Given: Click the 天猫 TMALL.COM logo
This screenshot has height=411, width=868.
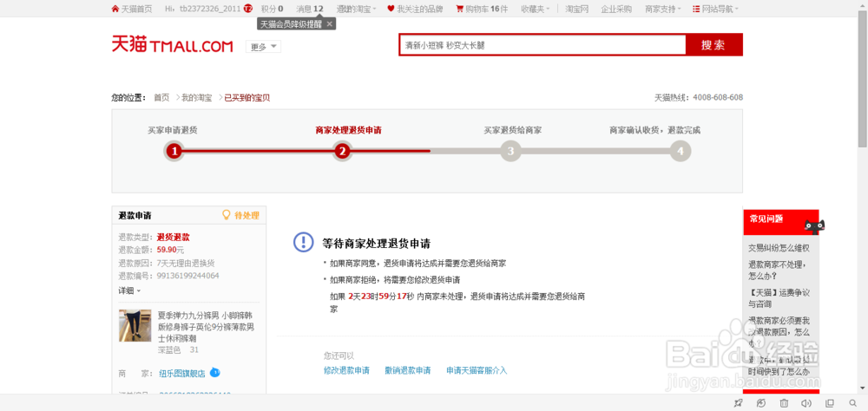Looking at the screenshot, I should [x=172, y=45].
